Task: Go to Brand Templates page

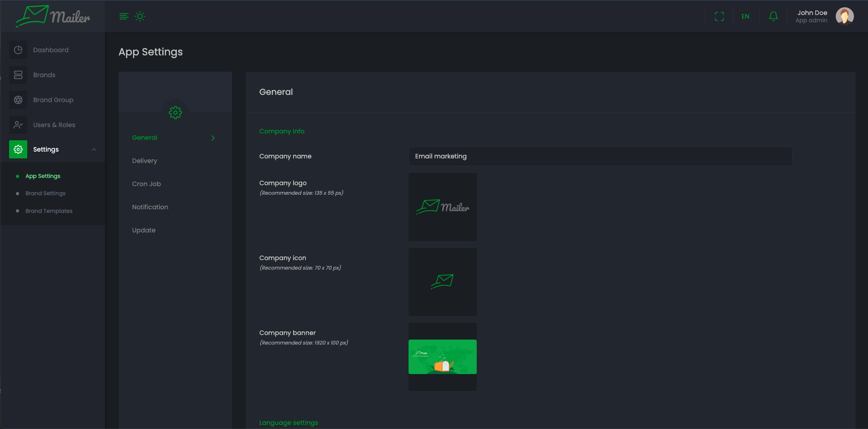Action: tap(49, 211)
